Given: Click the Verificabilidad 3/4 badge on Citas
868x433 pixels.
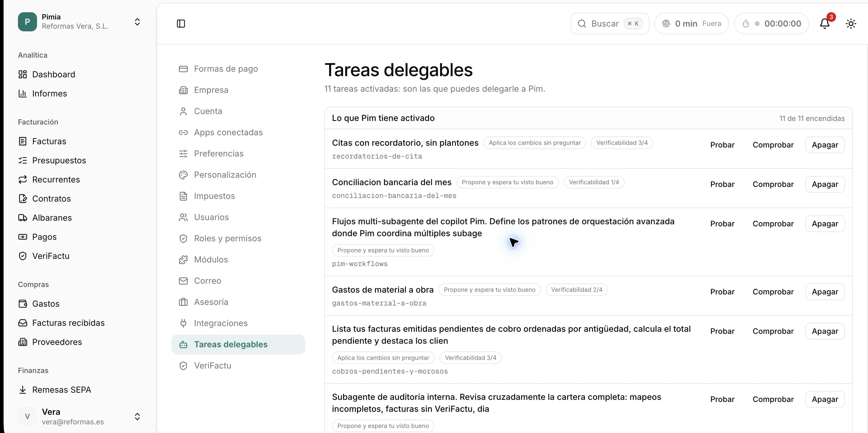Looking at the screenshot, I should pyautogui.click(x=622, y=143).
